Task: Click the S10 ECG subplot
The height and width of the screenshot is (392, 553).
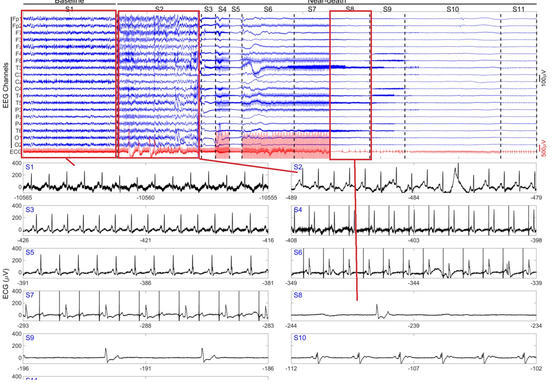Action: [414, 349]
